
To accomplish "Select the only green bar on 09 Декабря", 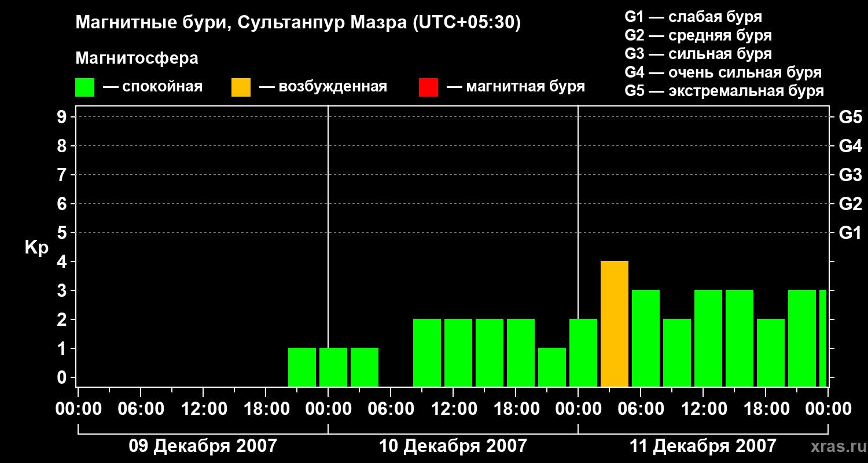I will pos(302,367).
